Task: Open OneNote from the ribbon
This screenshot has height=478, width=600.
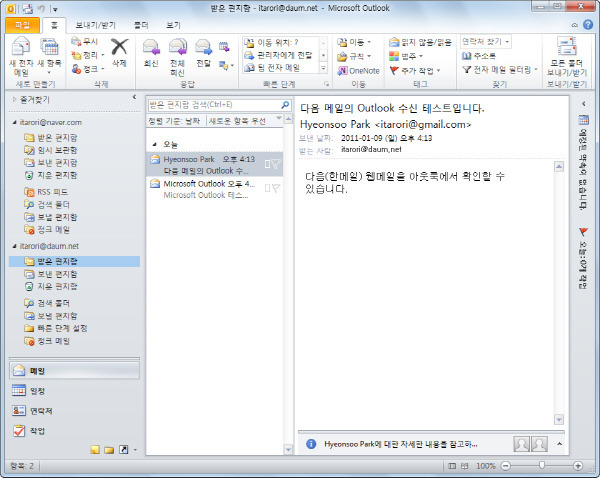Action: (x=359, y=71)
